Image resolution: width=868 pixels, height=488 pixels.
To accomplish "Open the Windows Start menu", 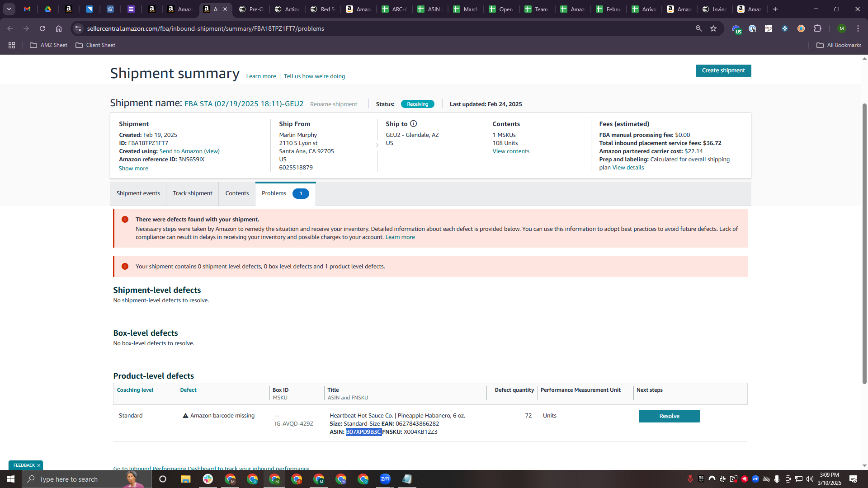I will [11, 479].
